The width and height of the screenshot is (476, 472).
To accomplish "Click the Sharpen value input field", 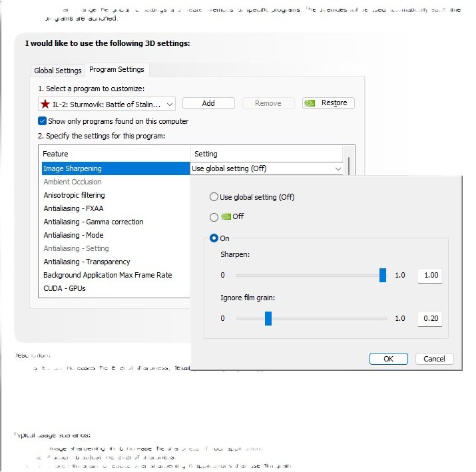I will (x=430, y=275).
